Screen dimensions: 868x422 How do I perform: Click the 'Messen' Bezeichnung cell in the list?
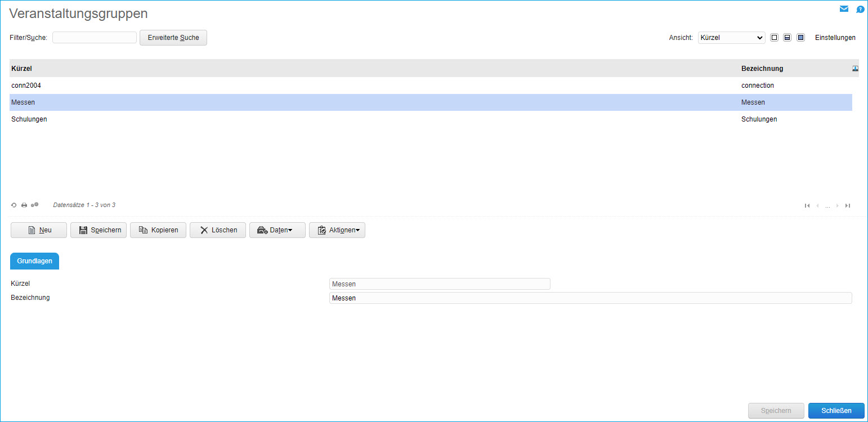[x=753, y=102]
